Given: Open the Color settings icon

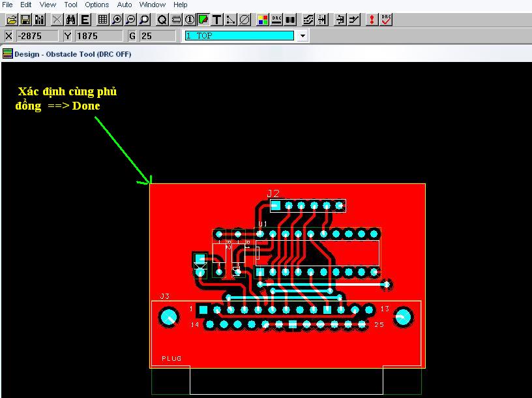Looking at the screenshot, I should (263, 20).
